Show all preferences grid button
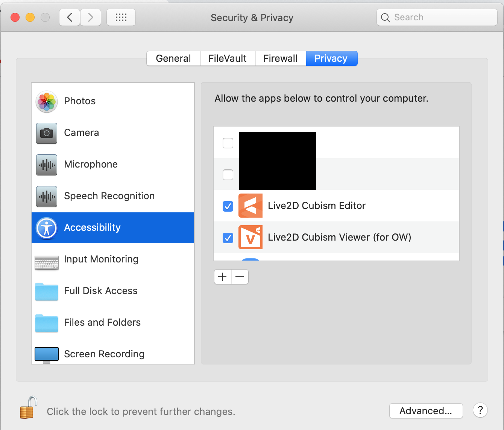The width and height of the screenshot is (504, 430). (x=121, y=17)
